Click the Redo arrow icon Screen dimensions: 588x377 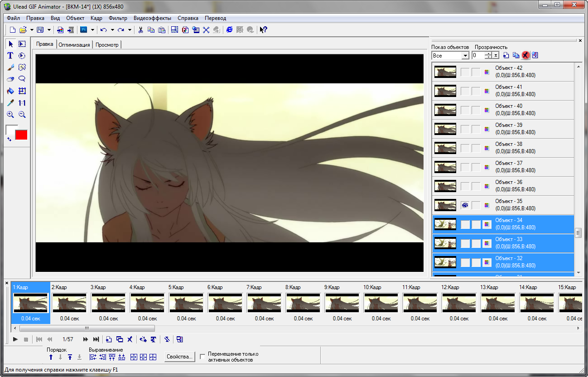[x=121, y=30]
